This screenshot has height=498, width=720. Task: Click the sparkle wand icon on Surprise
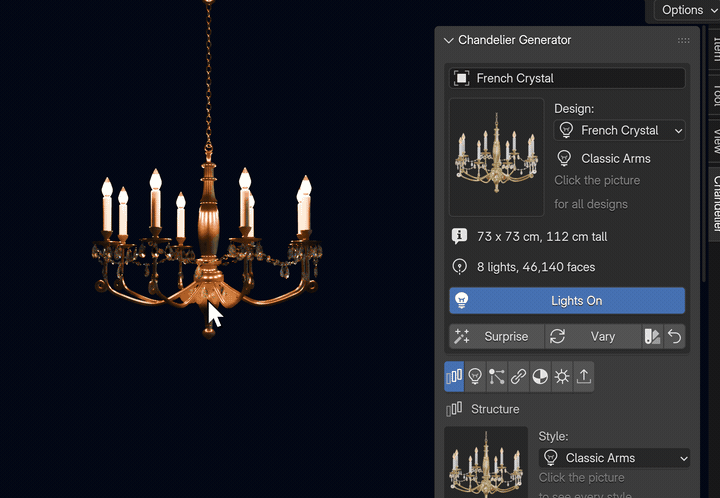coord(461,336)
